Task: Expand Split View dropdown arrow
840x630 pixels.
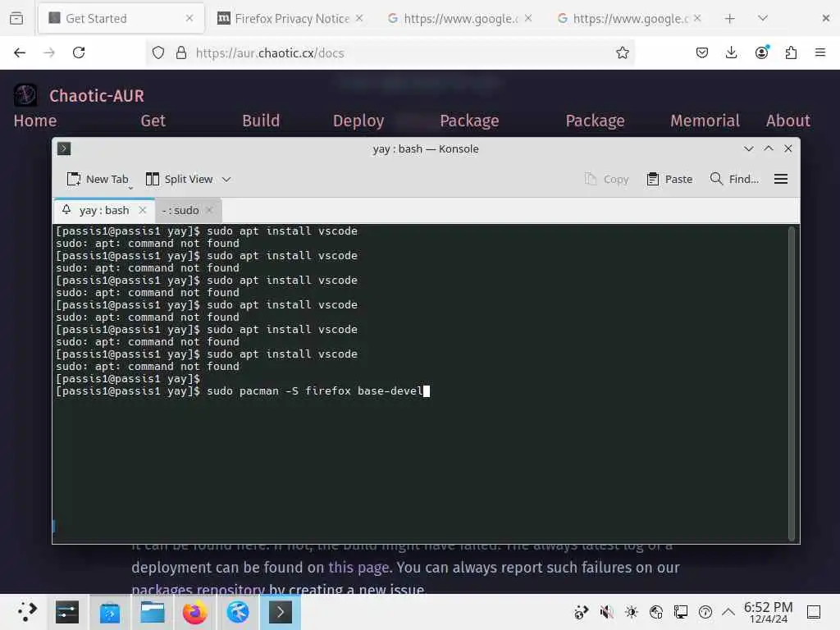Action: (226, 180)
